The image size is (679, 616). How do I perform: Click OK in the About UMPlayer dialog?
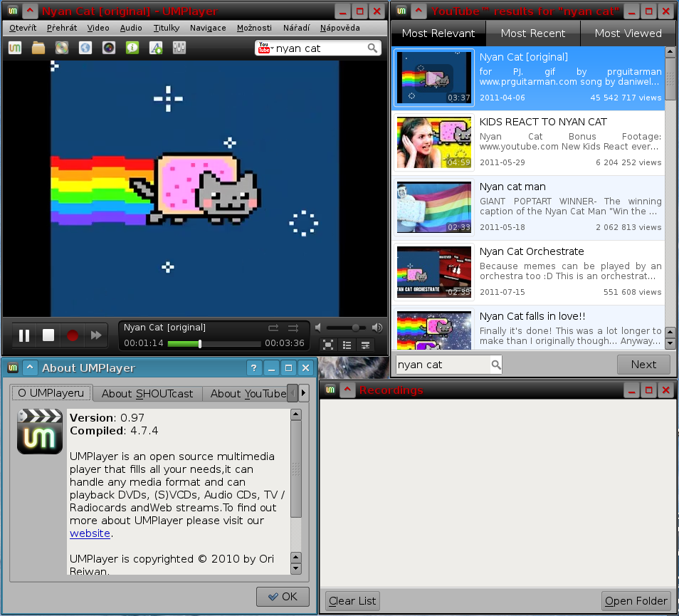(283, 597)
